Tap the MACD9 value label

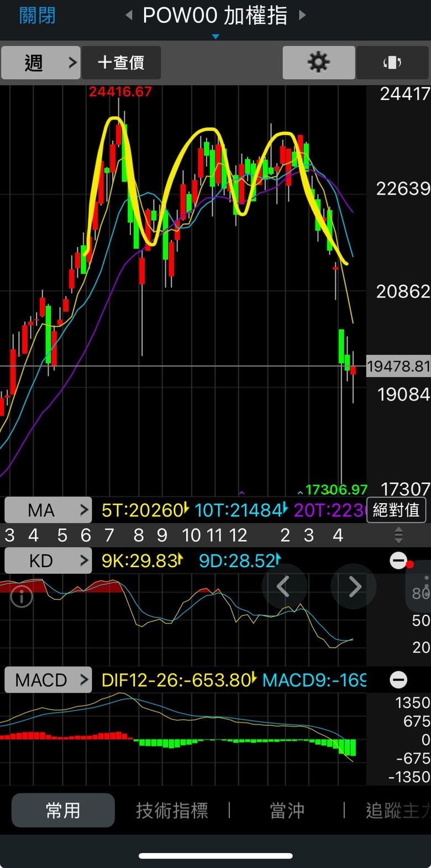(314, 680)
